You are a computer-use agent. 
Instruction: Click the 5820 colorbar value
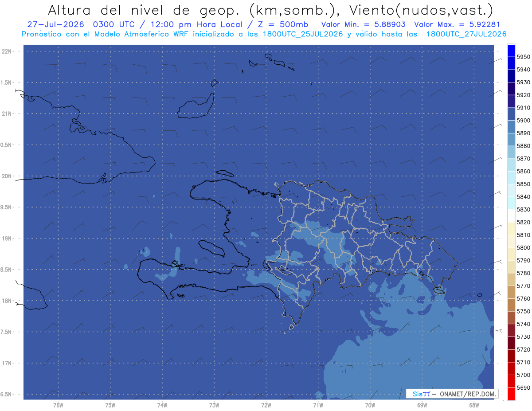(524, 222)
